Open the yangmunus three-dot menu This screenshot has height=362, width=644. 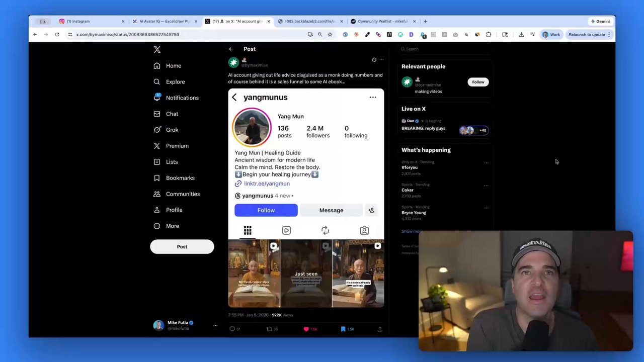[373, 98]
